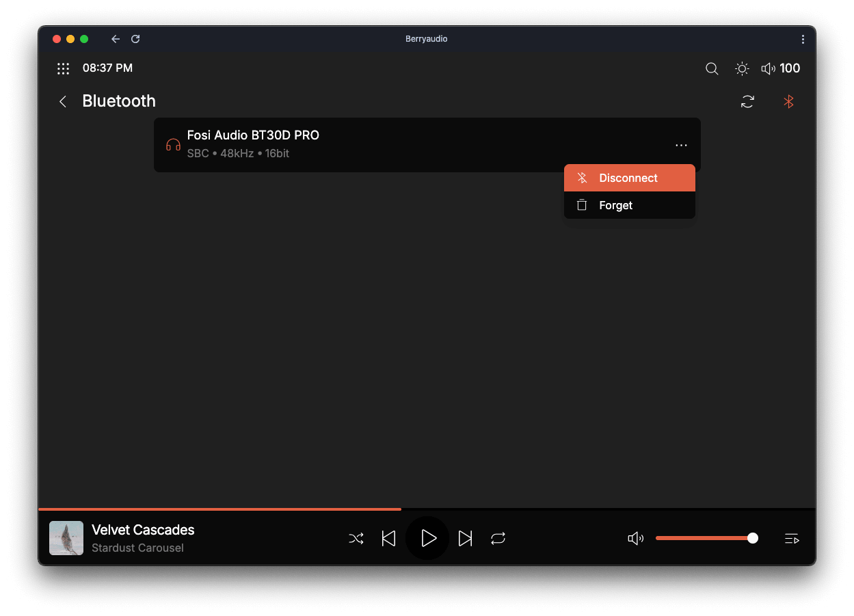Skip to the next track

pyautogui.click(x=465, y=539)
